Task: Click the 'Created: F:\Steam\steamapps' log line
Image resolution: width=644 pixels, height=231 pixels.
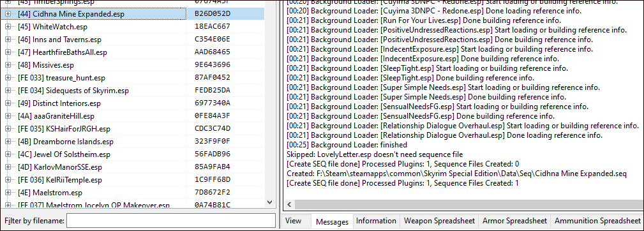Action: click(x=456, y=173)
